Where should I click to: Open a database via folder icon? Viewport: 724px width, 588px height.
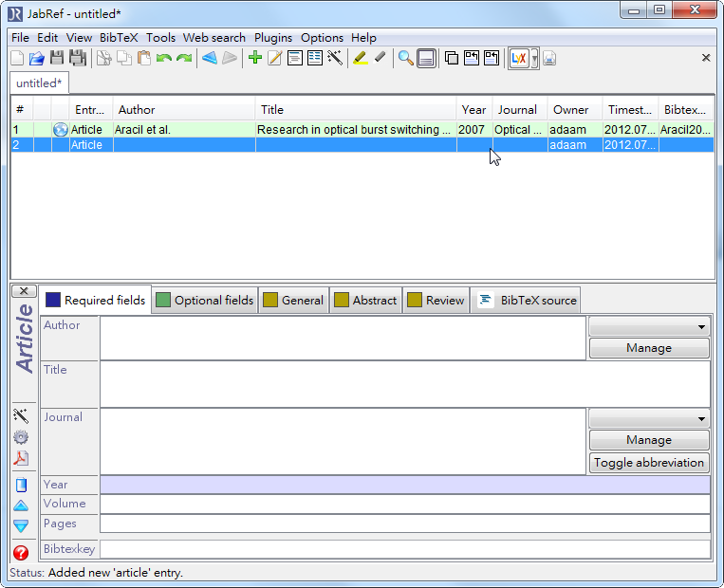[x=36, y=58]
